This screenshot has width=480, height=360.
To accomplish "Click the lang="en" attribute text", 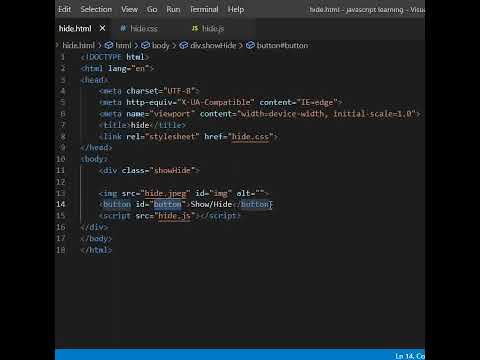I will click(129, 69).
